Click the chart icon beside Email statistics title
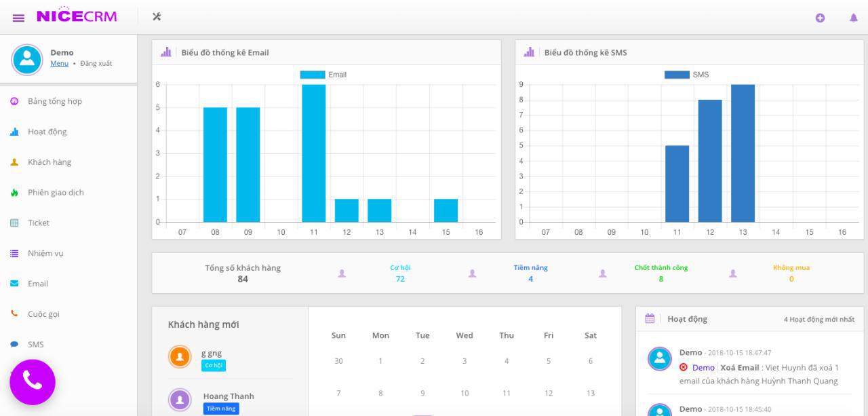868x416 pixels. tap(165, 52)
